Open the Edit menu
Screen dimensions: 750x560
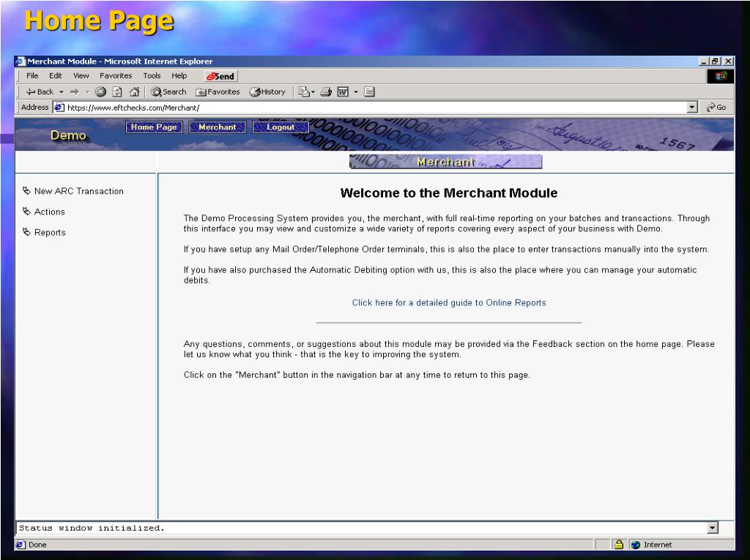(56, 75)
